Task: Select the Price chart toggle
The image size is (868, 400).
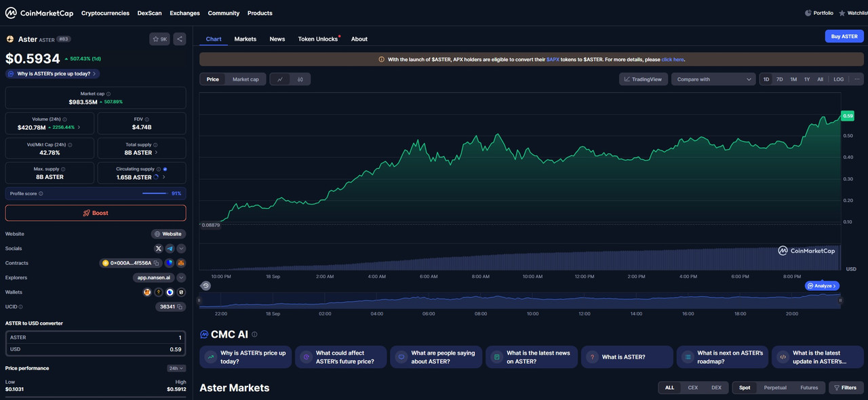Action: 213,79
